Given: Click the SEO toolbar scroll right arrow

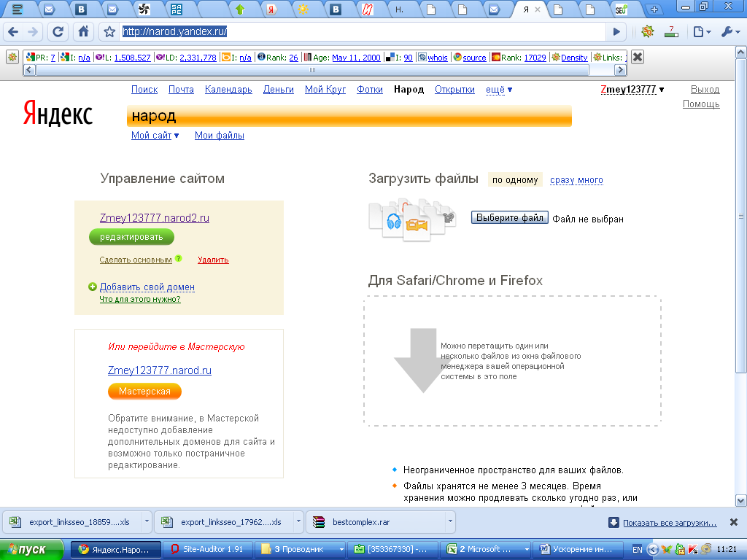Looking at the screenshot, I should point(620,70).
